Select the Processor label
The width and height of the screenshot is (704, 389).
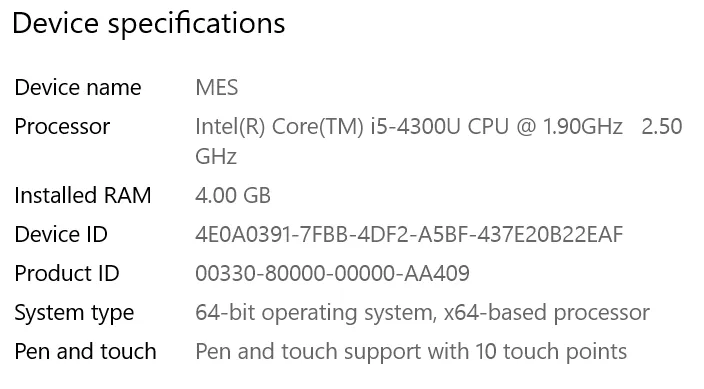pos(62,126)
